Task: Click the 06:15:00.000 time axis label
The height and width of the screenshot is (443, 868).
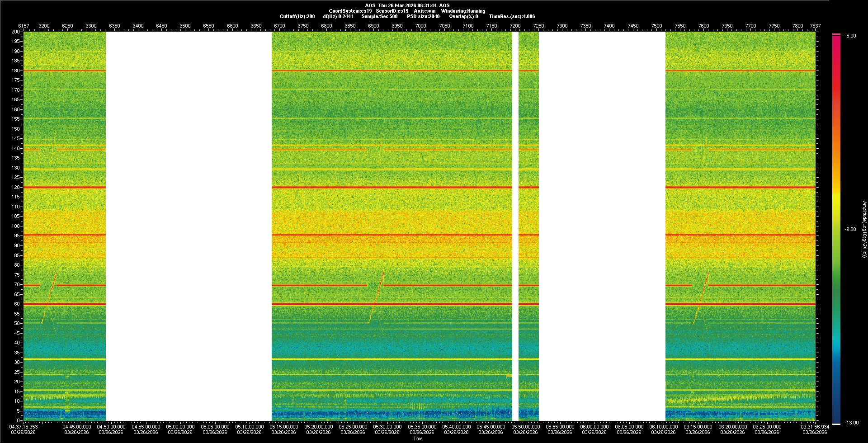Action: (x=698, y=427)
